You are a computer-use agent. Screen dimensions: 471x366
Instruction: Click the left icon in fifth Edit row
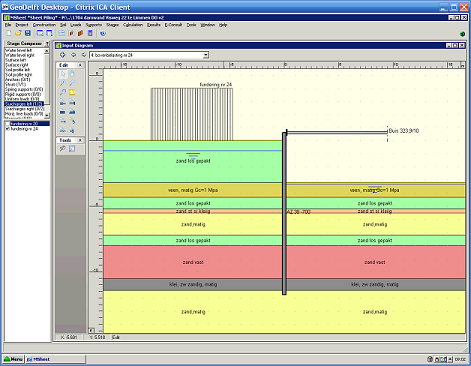(x=63, y=112)
